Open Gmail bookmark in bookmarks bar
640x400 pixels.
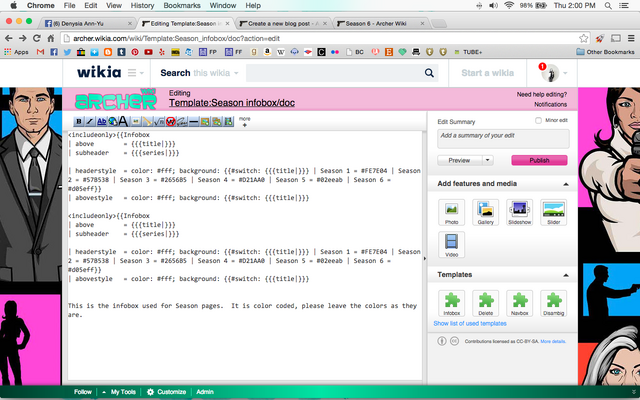40,52
